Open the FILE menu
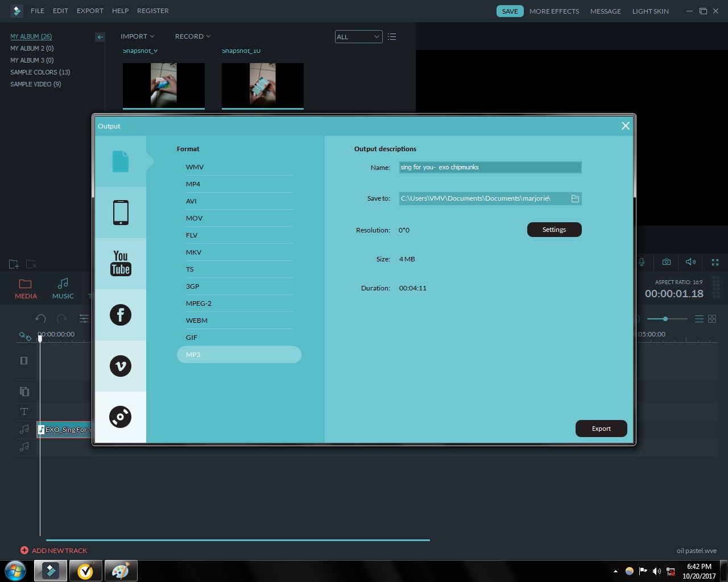728x582 pixels. click(x=38, y=11)
